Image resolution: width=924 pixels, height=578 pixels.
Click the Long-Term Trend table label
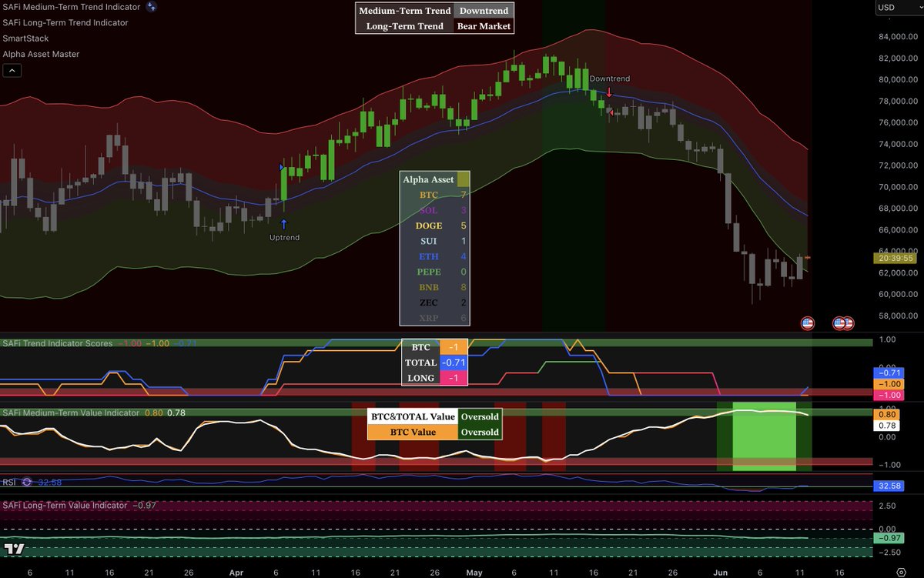point(405,26)
